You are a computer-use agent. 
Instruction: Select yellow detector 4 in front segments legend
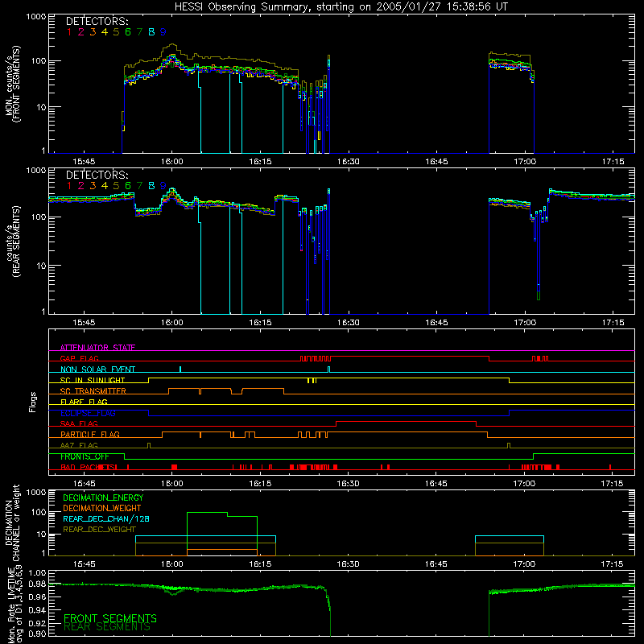[105, 32]
